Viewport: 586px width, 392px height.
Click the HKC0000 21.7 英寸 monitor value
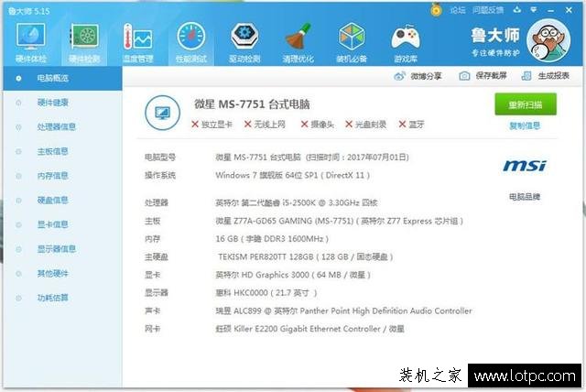[266, 293]
